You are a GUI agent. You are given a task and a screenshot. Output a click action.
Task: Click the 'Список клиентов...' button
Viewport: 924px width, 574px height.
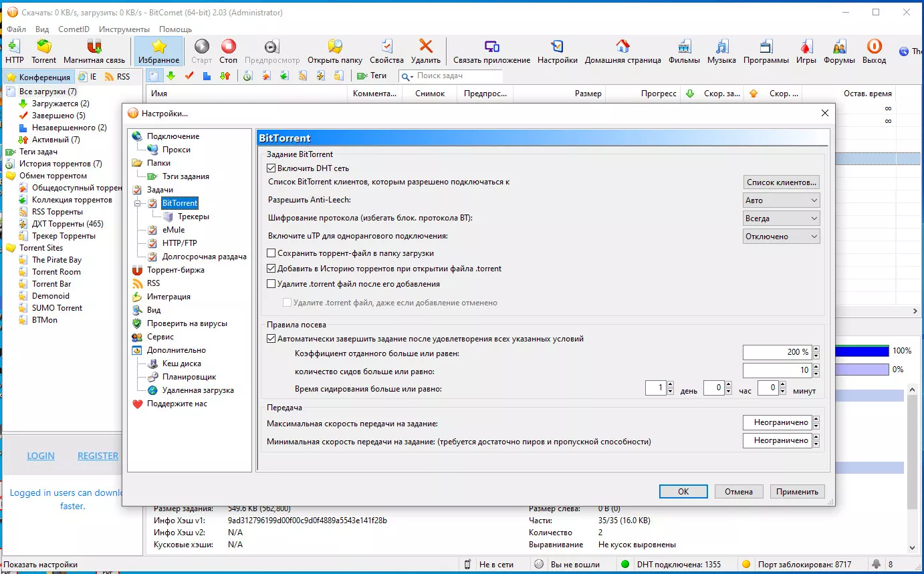[781, 182]
